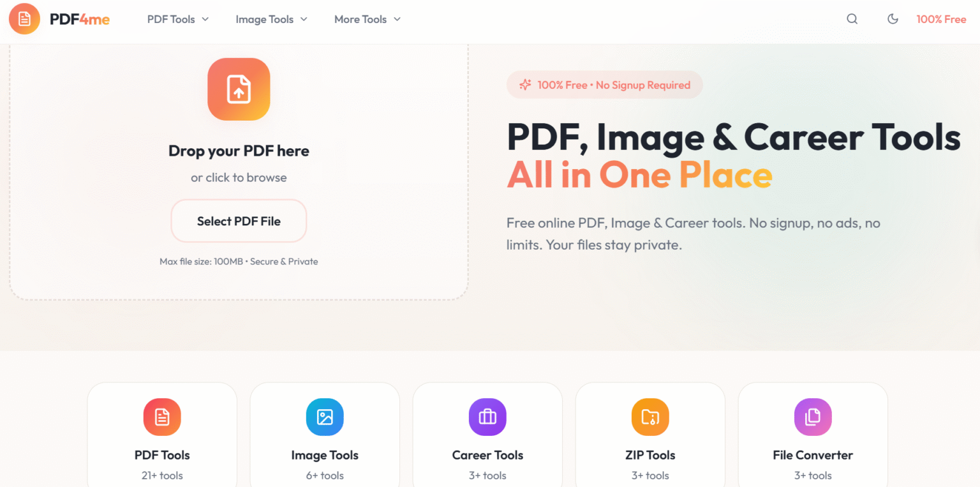
Task: Open the Career Tools card
Action: click(x=487, y=440)
